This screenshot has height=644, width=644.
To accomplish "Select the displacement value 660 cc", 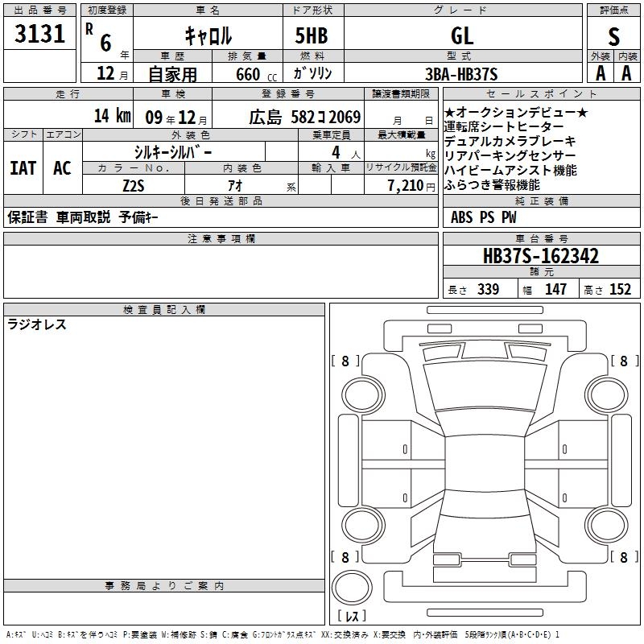I will 256,74.
